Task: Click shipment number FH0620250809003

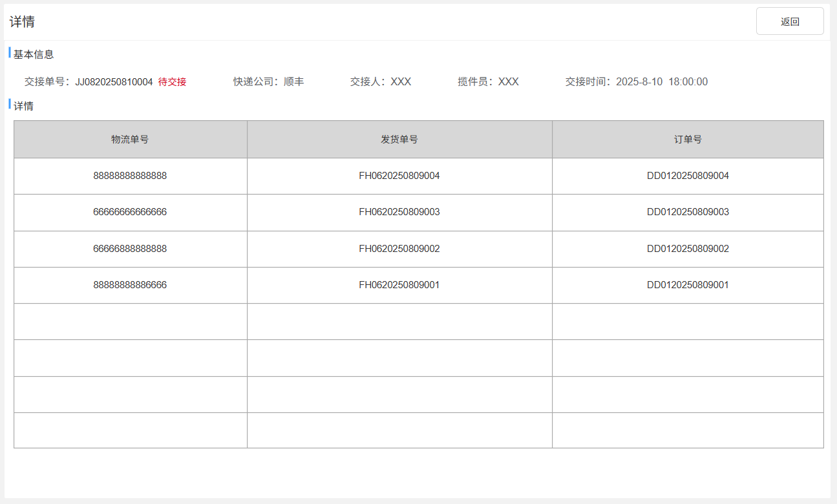Action: click(399, 212)
